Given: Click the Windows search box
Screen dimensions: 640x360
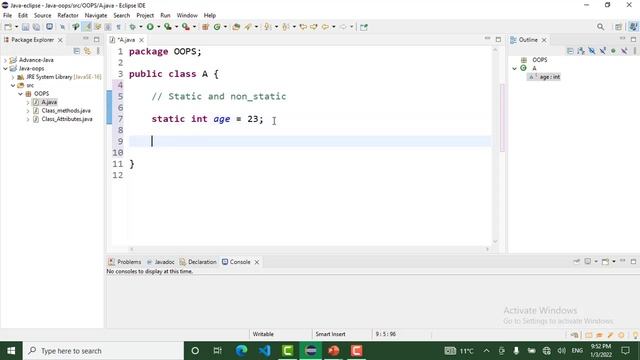Looking at the screenshot, I should 103,351.
